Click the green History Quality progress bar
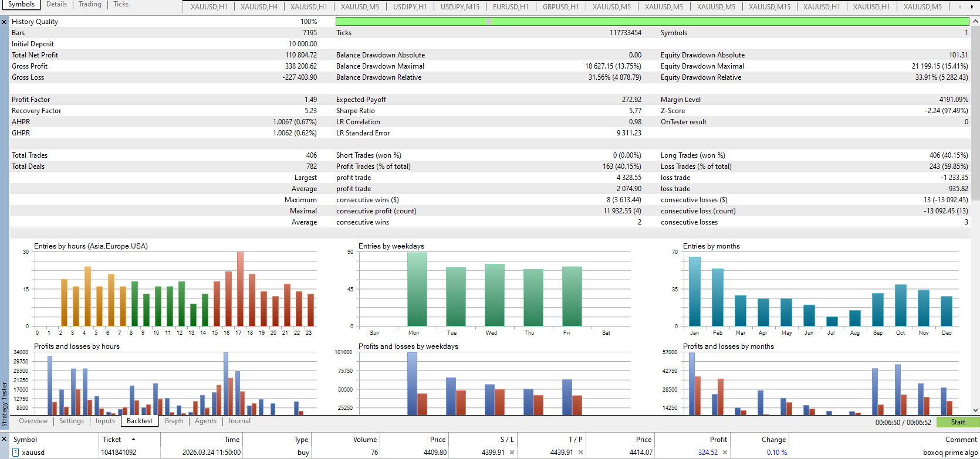The width and height of the screenshot is (980, 459). [651, 22]
